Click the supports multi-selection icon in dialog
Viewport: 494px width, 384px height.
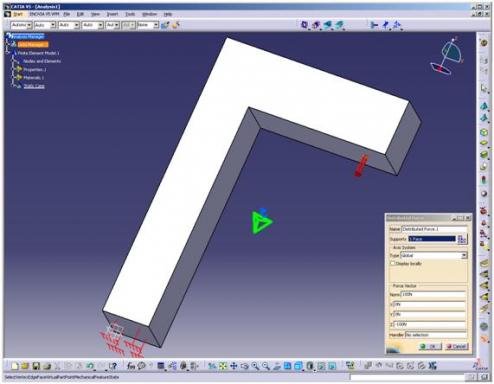point(462,239)
